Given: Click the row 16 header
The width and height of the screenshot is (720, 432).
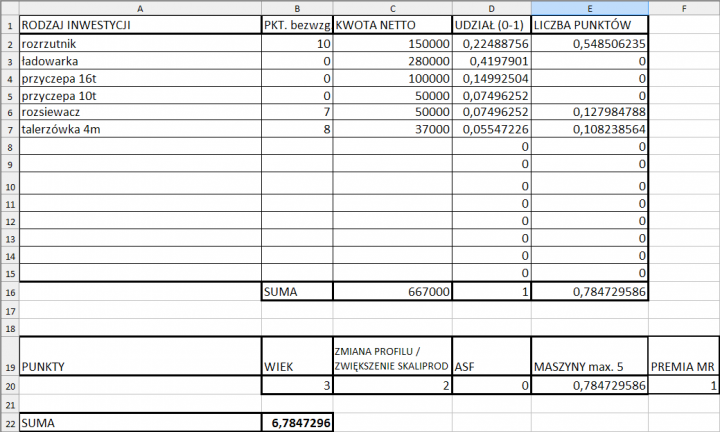Looking at the screenshot, I should tap(9, 291).
